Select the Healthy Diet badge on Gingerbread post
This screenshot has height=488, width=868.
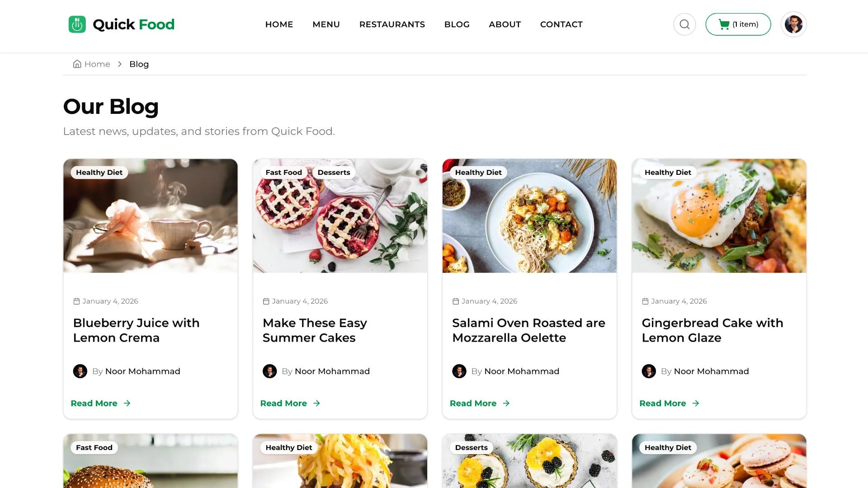(668, 172)
